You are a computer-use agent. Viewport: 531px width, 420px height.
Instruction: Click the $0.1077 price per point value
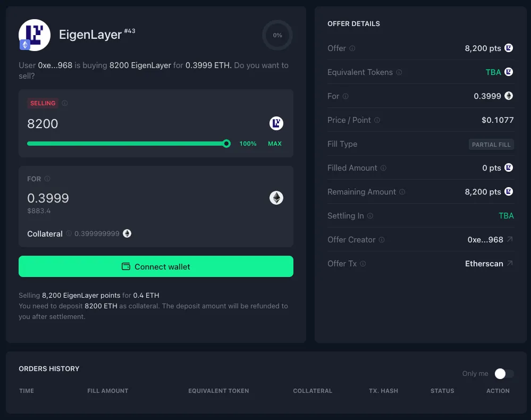[498, 120]
